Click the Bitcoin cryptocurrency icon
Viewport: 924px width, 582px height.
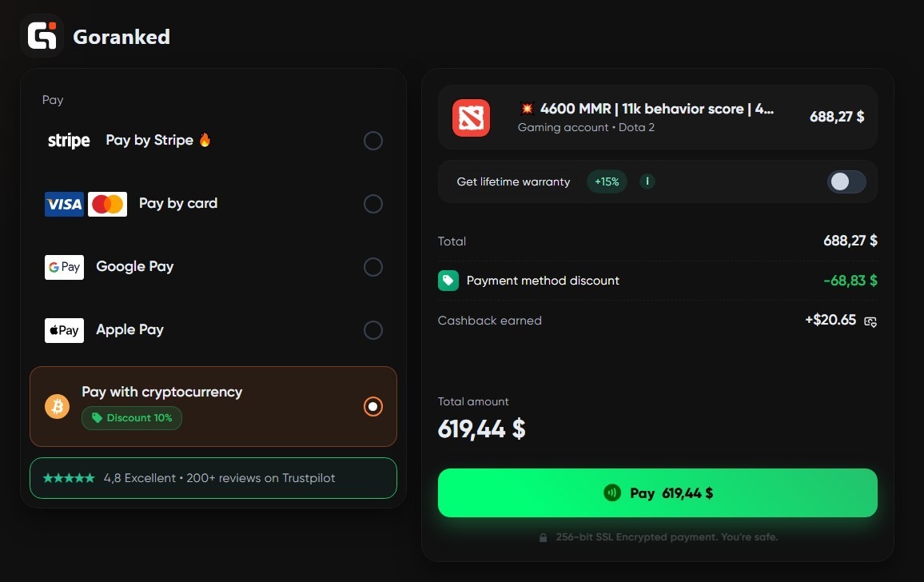[x=58, y=406]
